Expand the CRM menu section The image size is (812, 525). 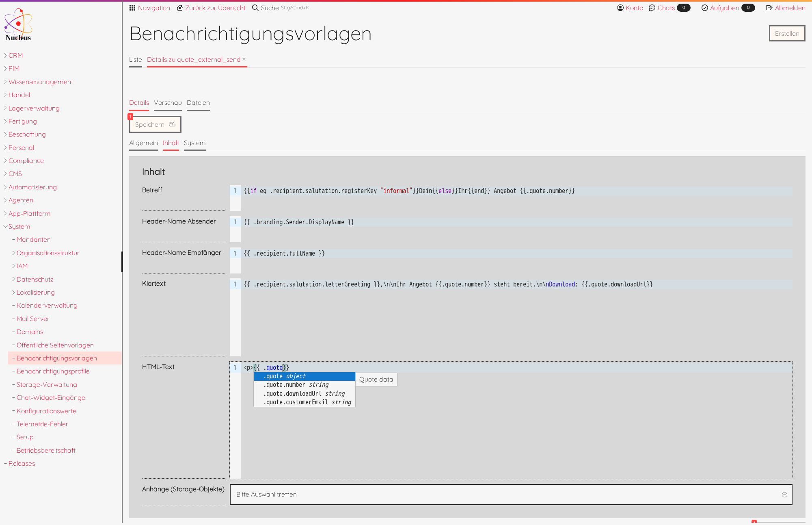click(x=5, y=55)
